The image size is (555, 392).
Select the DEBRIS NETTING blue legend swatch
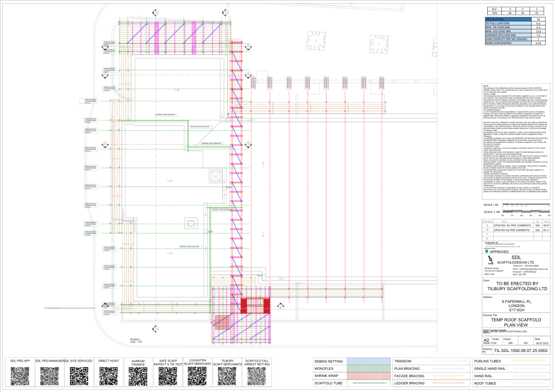(x=369, y=361)
